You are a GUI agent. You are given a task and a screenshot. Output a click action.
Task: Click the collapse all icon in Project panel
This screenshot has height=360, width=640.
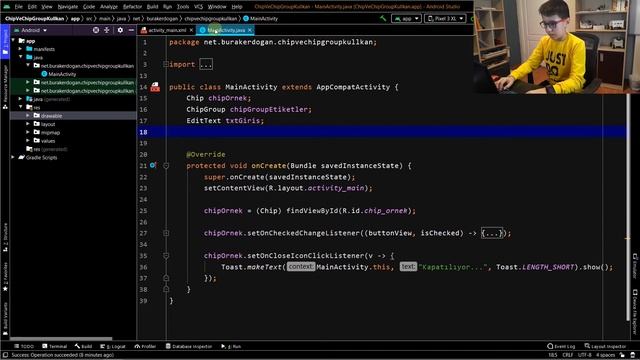coord(107,30)
